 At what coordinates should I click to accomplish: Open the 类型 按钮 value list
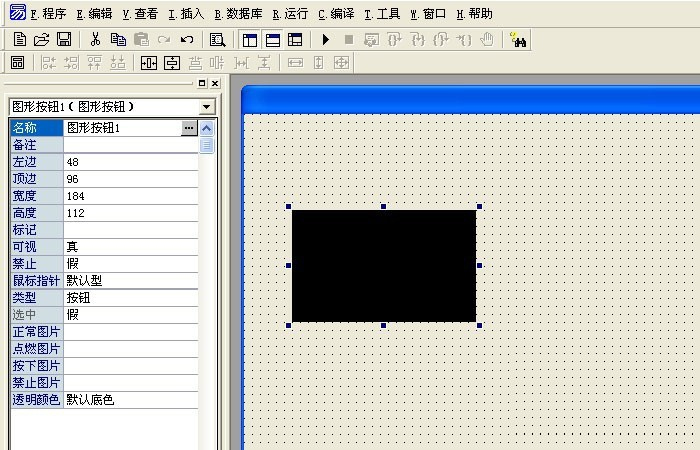131,298
